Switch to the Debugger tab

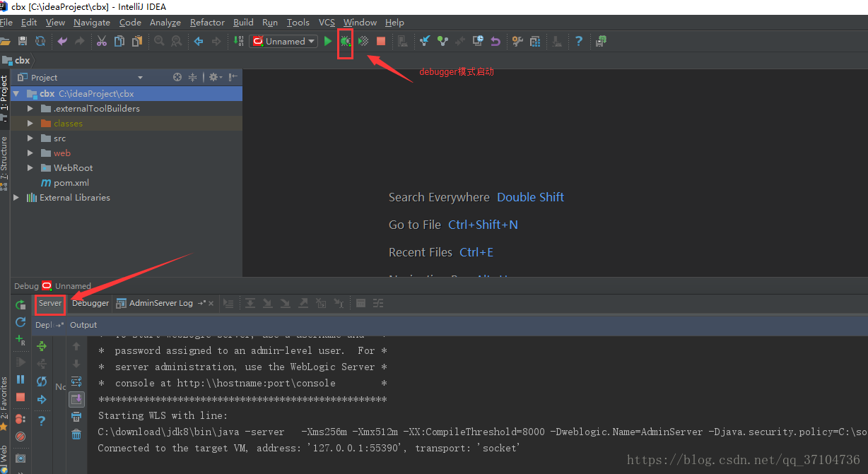click(90, 303)
